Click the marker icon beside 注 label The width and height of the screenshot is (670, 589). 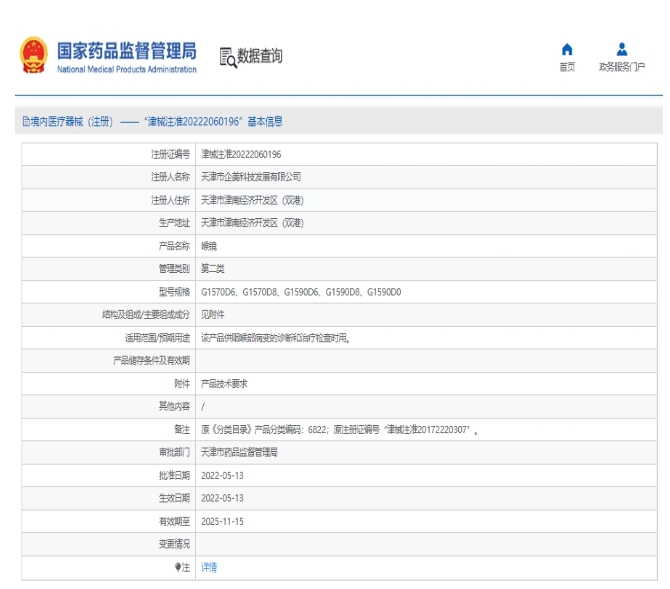pyautogui.click(x=180, y=567)
